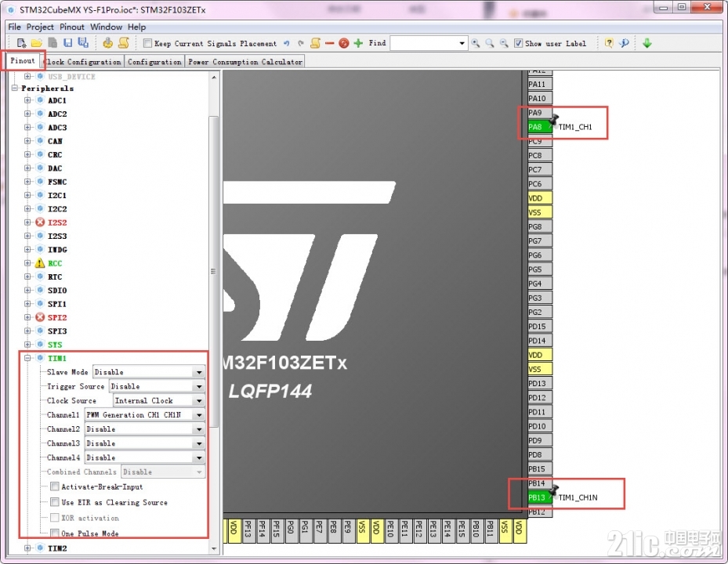Select the RCC peripheral in the tree
The width and height of the screenshot is (728, 564).
coord(55,263)
